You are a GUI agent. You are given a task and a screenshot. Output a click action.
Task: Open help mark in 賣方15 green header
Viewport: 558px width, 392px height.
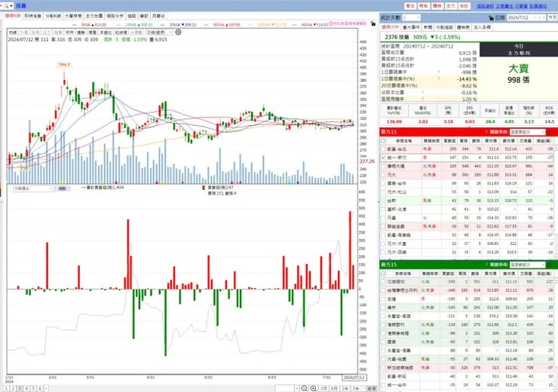pyautogui.click(x=486, y=265)
